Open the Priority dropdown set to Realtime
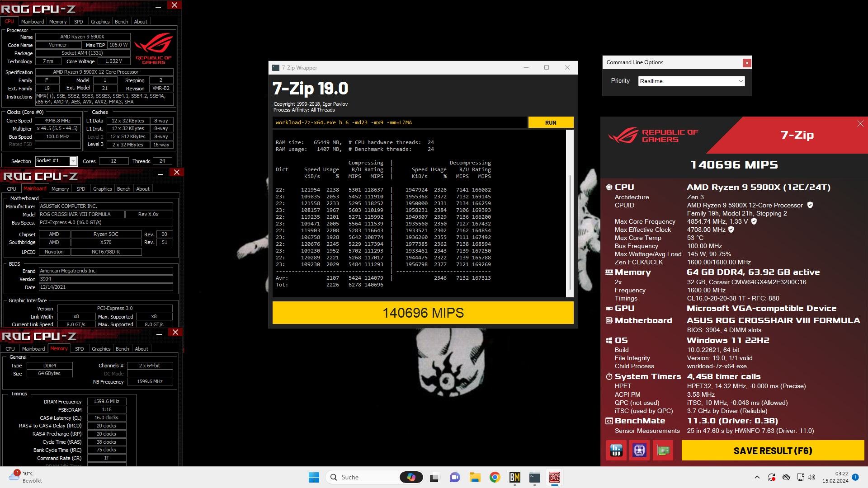 click(x=691, y=81)
